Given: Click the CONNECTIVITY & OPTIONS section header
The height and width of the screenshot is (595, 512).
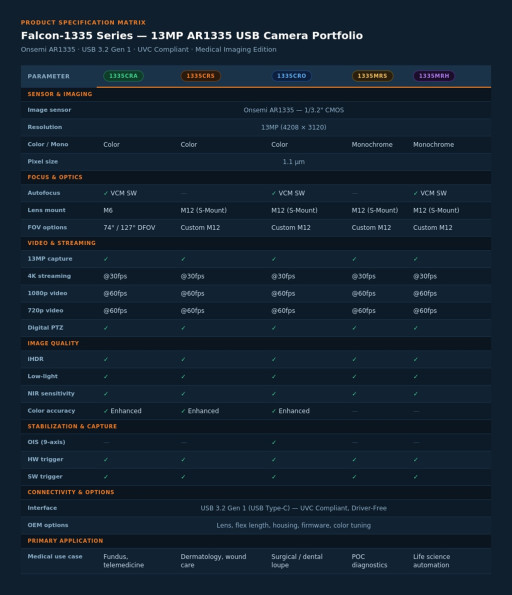Looking at the screenshot, I should tap(71, 492).
